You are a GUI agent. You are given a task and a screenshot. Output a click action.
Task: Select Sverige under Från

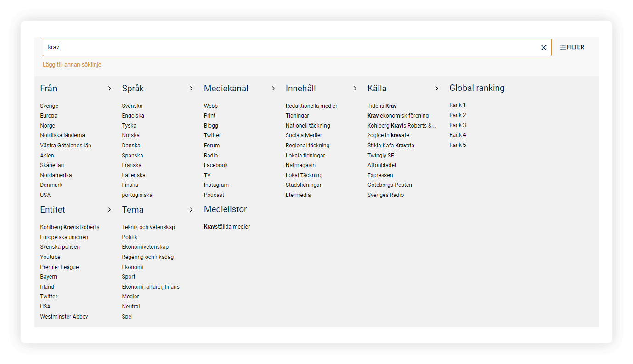(x=49, y=106)
